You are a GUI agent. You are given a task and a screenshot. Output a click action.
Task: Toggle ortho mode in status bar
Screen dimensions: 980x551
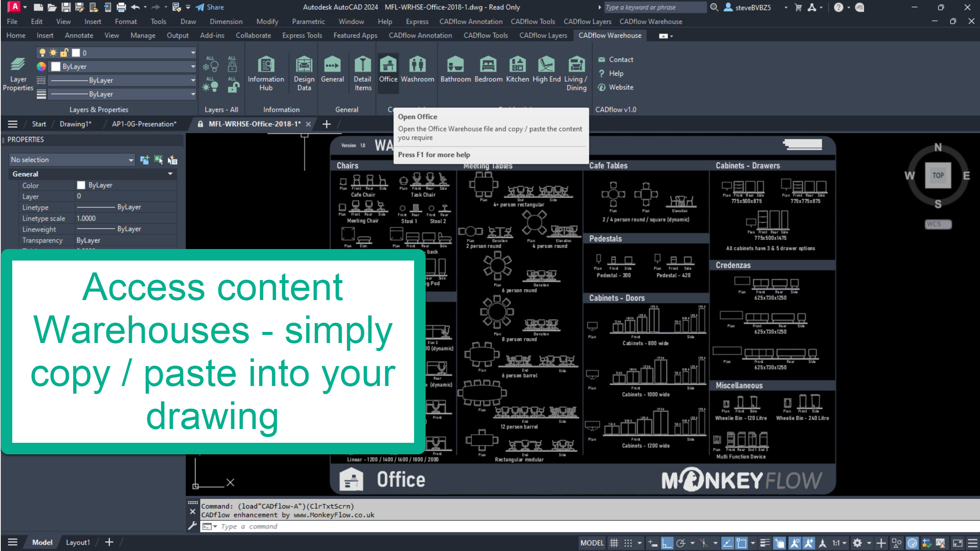[667, 543]
